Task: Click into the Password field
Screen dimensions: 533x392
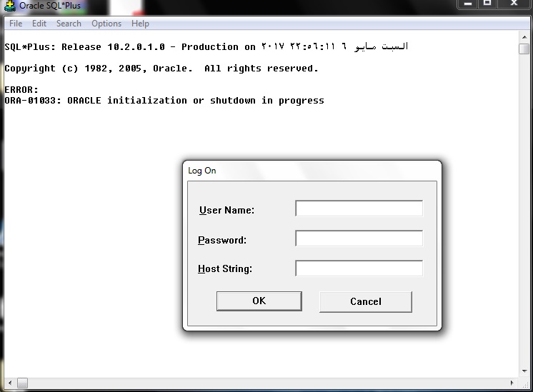Action: coord(359,238)
